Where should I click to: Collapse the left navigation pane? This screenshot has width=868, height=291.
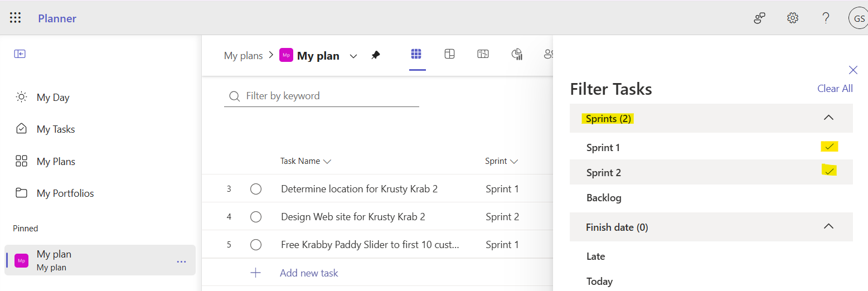pos(20,54)
